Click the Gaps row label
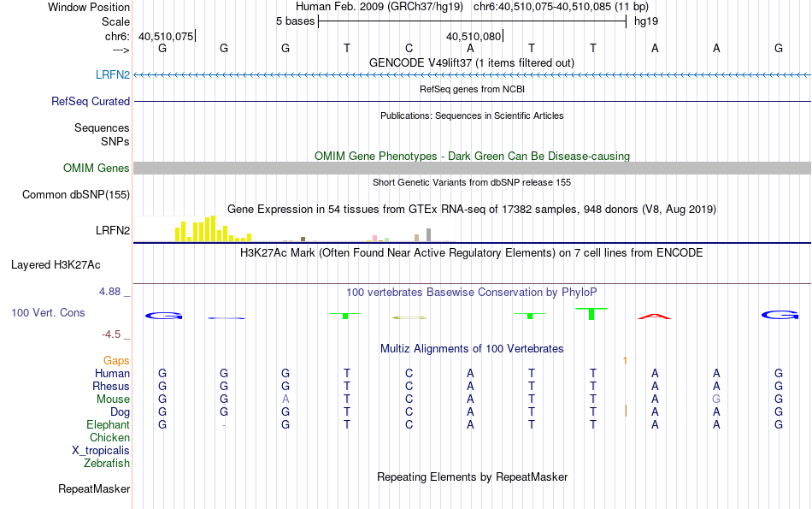Viewport: 812px width, 509px height. [x=116, y=360]
